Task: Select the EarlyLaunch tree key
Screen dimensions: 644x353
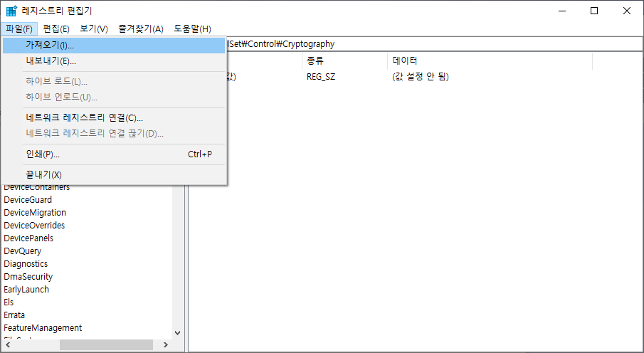Action: tap(26, 290)
